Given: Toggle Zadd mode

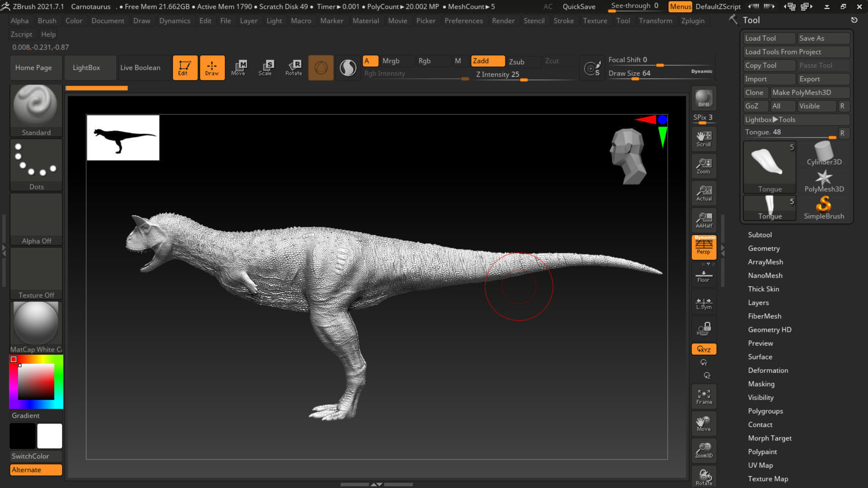Looking at the screenshot, I should (x=488, y=61).
